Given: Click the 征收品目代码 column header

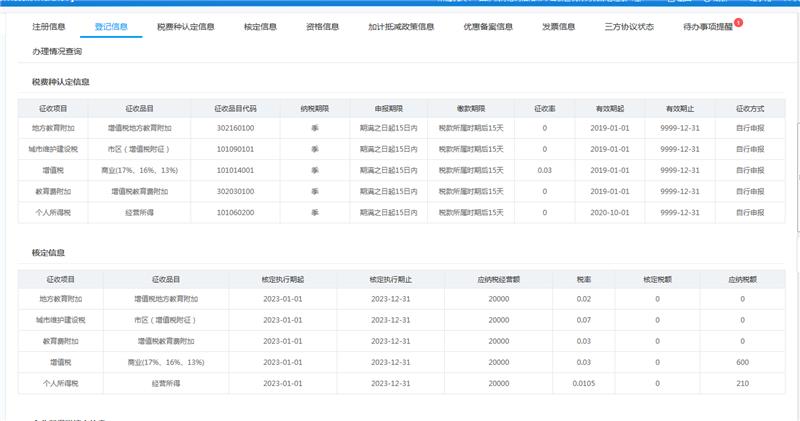Looking at the screenshot, I should (235, 108).
